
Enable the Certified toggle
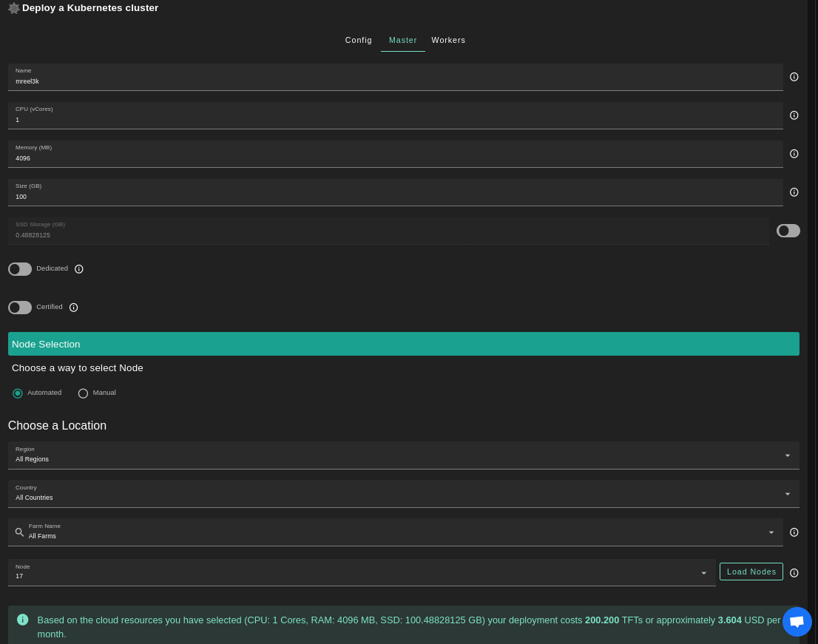tap(20, 308)
